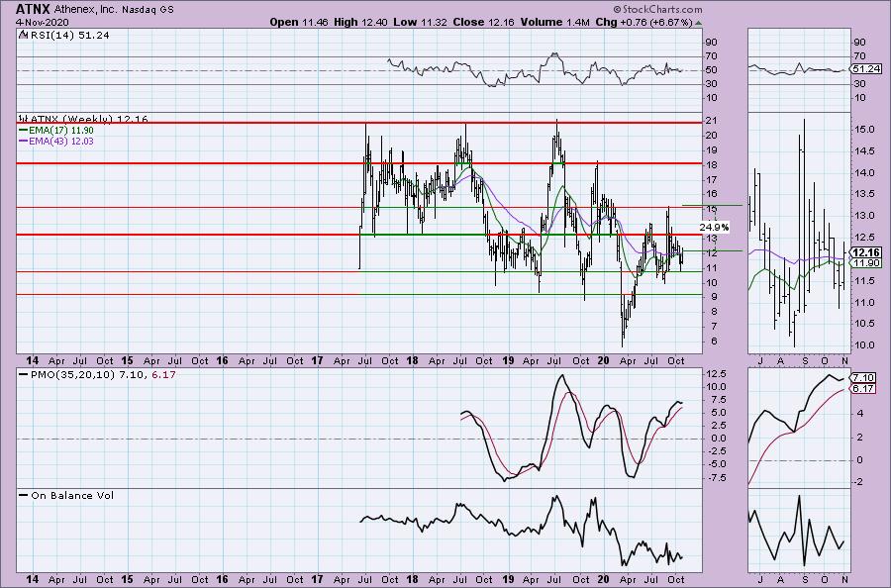Click the green line swatch for EMA(17)
891x588 pixels.
24,130
